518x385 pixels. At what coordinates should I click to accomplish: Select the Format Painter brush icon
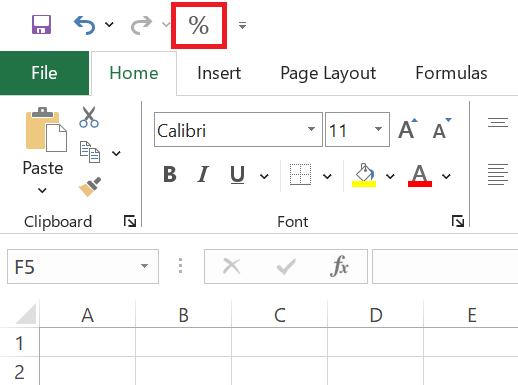pyautogui.click(x=90, y=187)
